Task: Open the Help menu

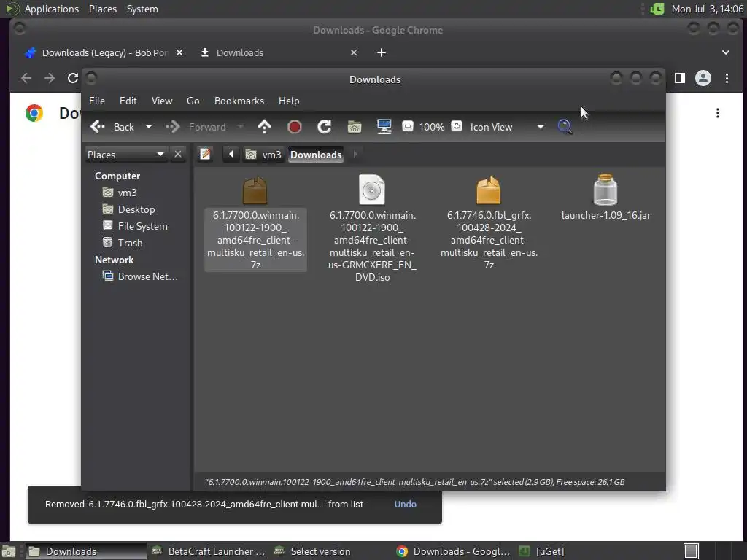Action: point(289,101)
